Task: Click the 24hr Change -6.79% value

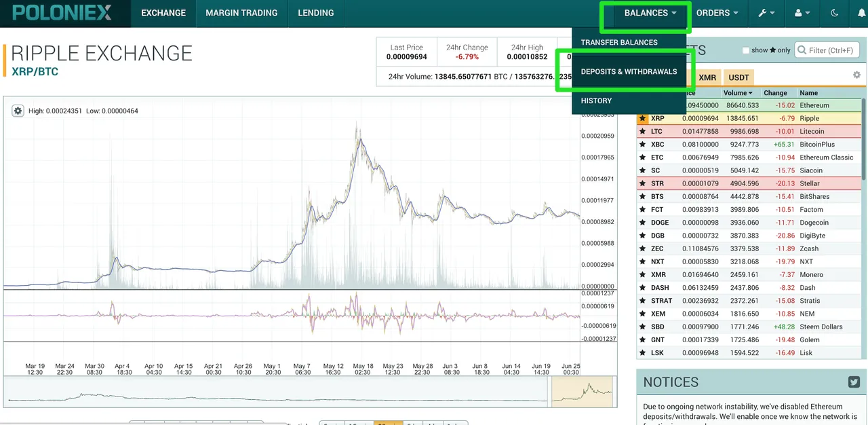Action: [x=467, y=57]
